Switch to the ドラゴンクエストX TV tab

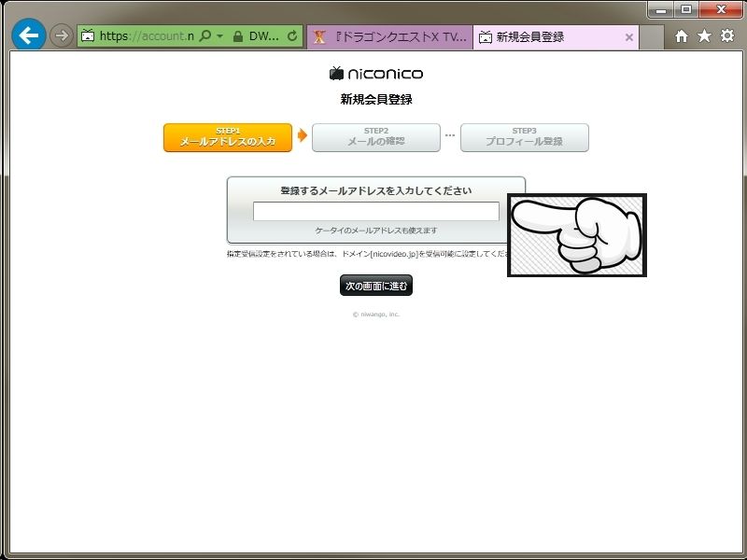(x=390, y=36)
